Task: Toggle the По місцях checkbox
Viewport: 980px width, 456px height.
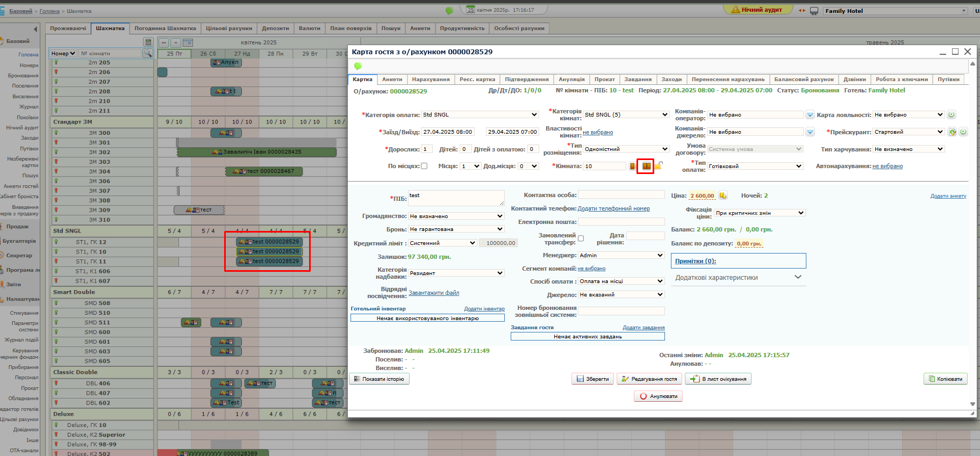Action: coord(424,166)
